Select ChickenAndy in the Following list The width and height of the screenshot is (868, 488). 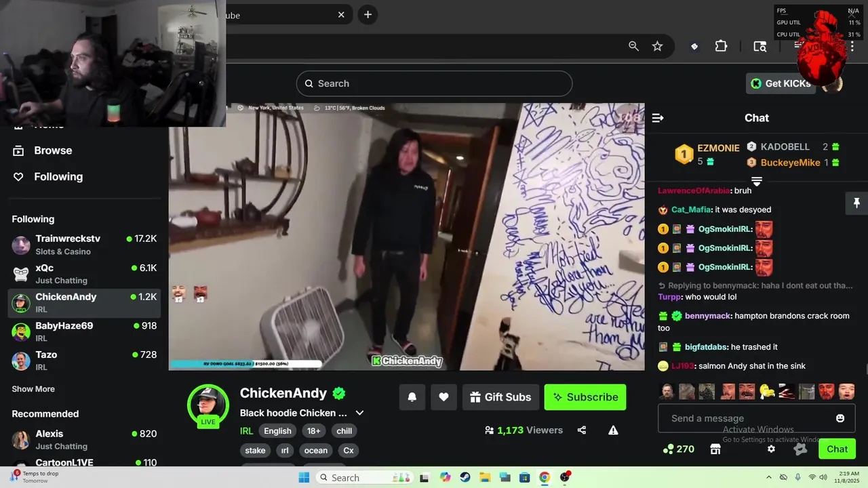click(x=84, y=303)
